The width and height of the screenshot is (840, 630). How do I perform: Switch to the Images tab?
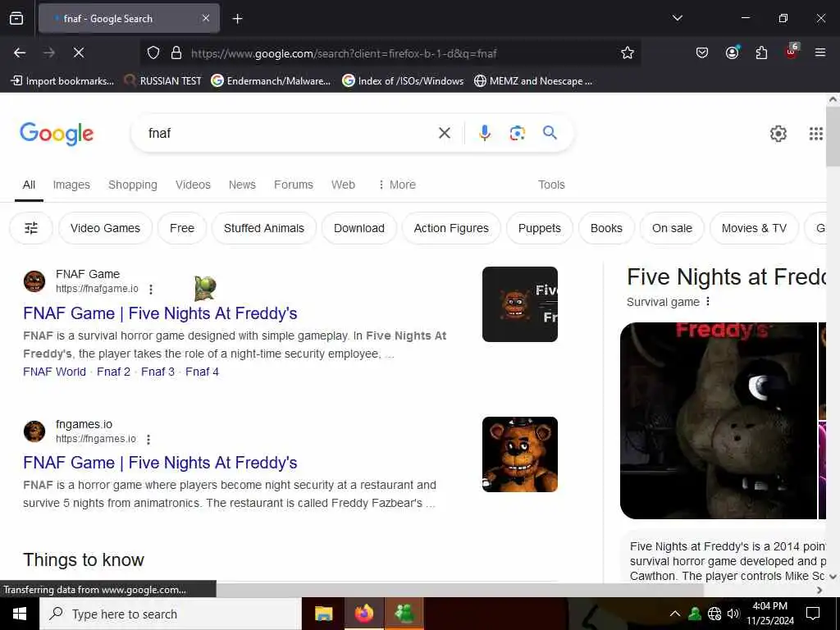(x=71, y=185)
